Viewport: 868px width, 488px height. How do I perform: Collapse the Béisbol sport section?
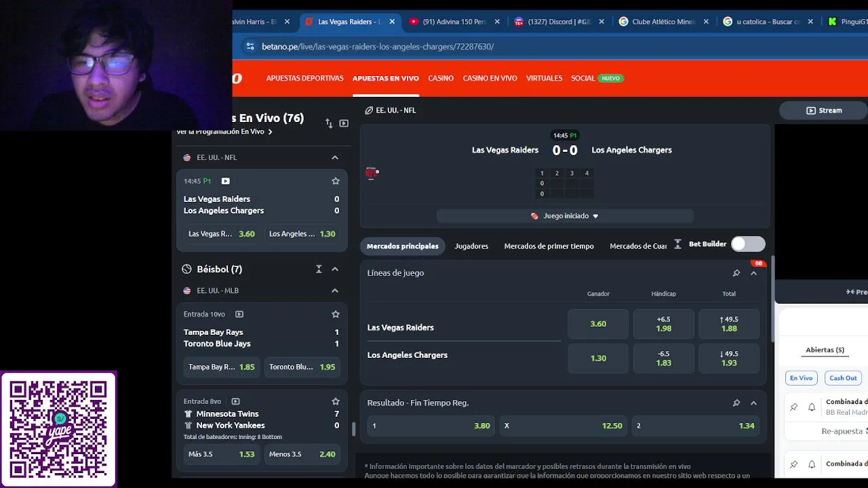tap(335, 269)
